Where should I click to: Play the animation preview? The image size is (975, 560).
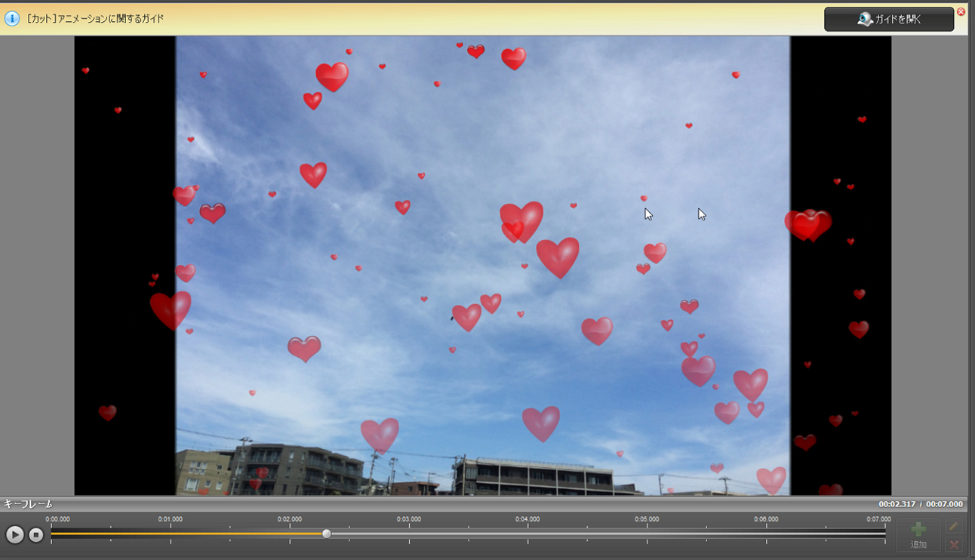pos(15,534)
